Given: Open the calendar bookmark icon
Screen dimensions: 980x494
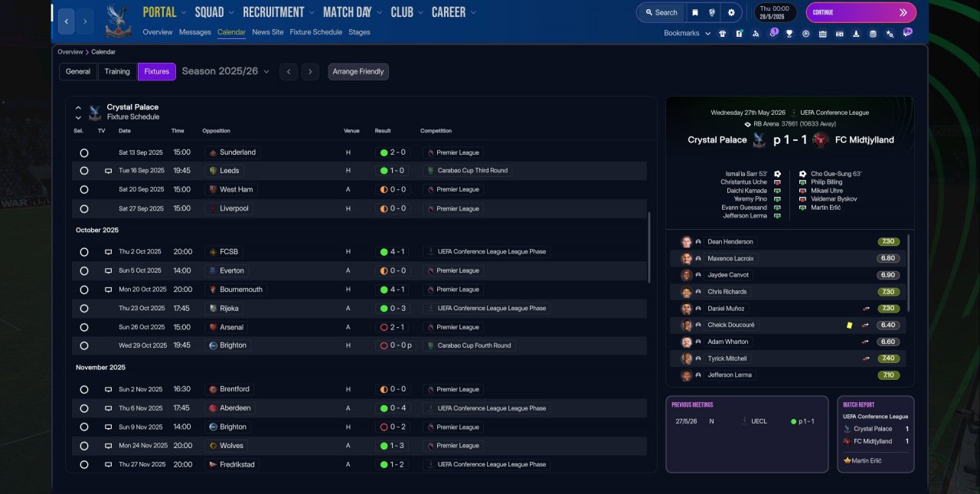Looking at the screenshot, I should point(822,34).
